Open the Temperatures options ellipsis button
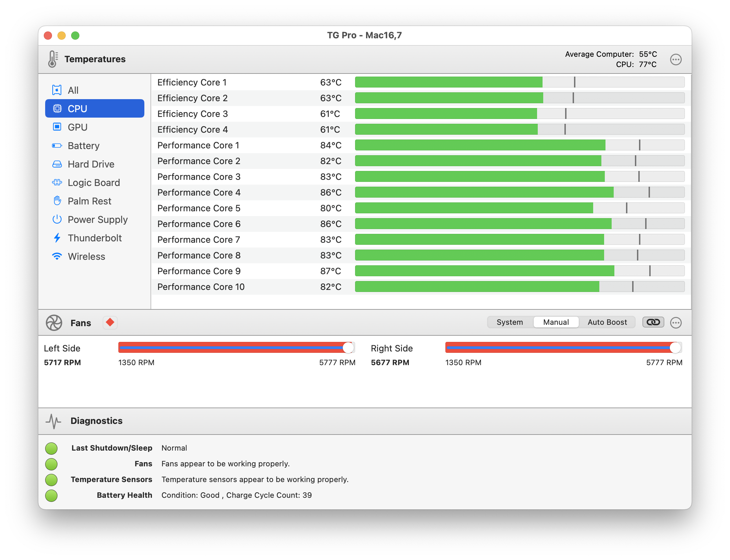 (676, 59)
